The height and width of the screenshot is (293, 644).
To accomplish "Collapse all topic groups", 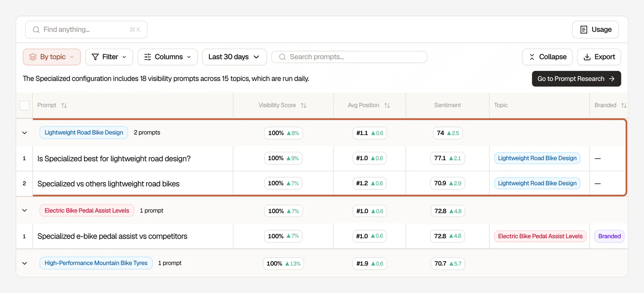I will tap(547, 57).
